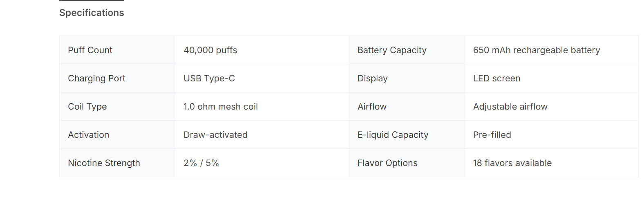Click the Pre-filled value

tap(492, 135)
